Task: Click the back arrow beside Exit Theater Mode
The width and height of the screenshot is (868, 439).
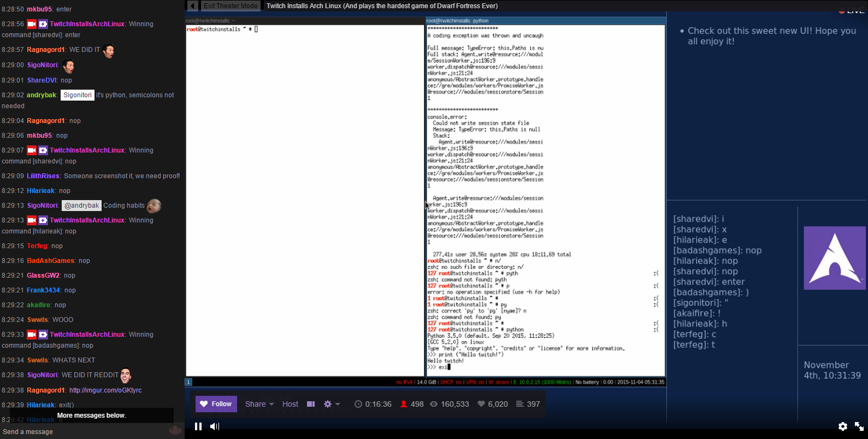Action: click(192, 5)
